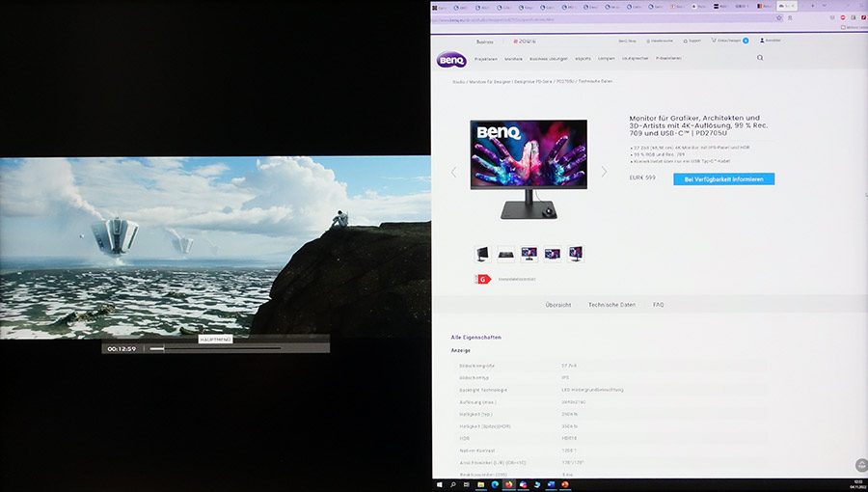
Task: Open Microsoft Edge from taskbar
Action: pos(495,485)
